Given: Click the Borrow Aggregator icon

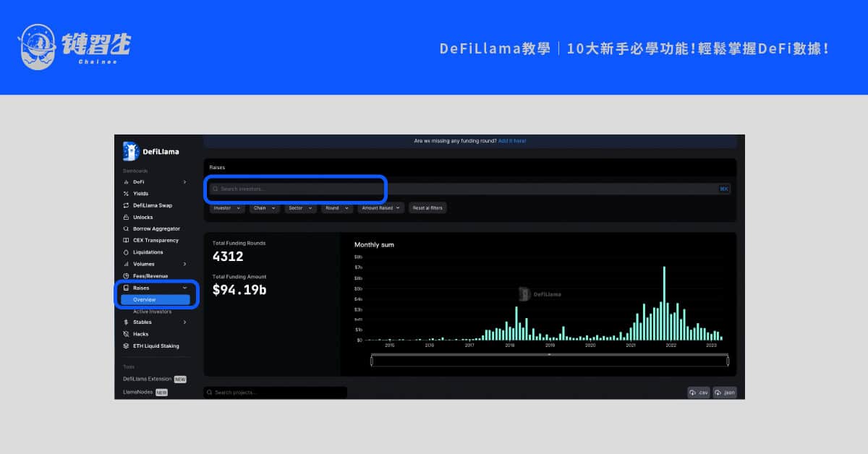Looking at the screenshot, I should pos(126,228).
